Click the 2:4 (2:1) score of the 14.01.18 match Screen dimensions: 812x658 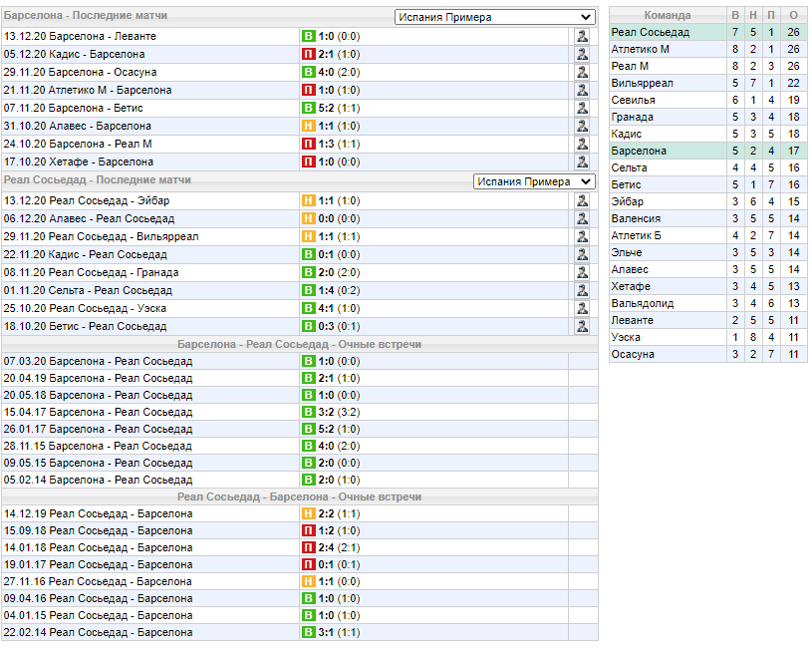coord(339,547)
